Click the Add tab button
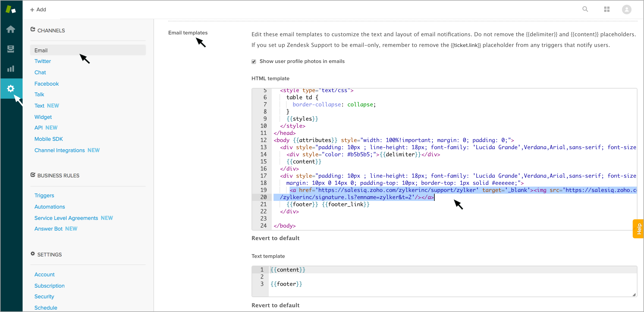This screenshot has width=644, height=312. pos(38,10)
